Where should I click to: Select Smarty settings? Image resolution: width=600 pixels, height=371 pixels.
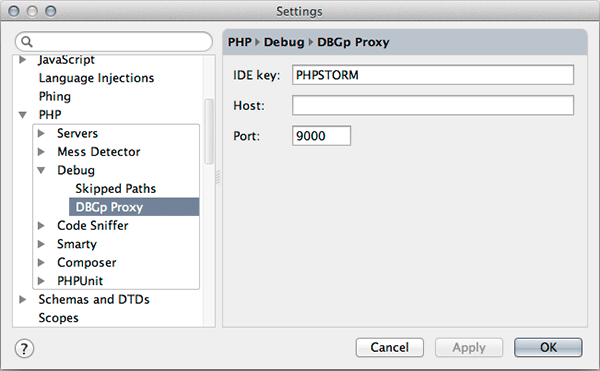pyautogui.click(x=77, y=244)
